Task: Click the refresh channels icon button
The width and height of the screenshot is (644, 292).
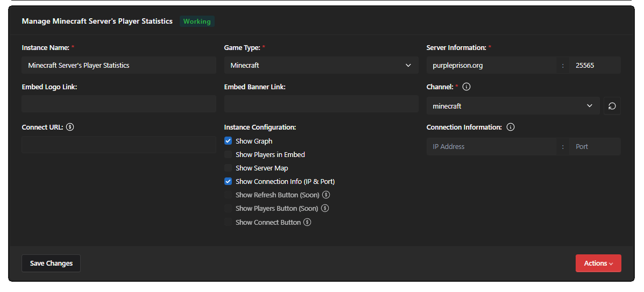Action: pos(612,106)
